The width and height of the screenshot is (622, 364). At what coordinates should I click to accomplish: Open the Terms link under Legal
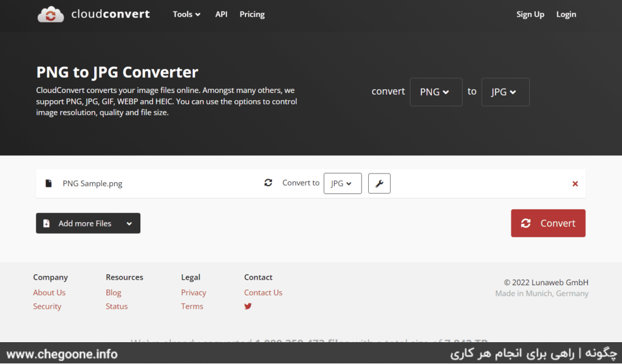coord(192,306)
